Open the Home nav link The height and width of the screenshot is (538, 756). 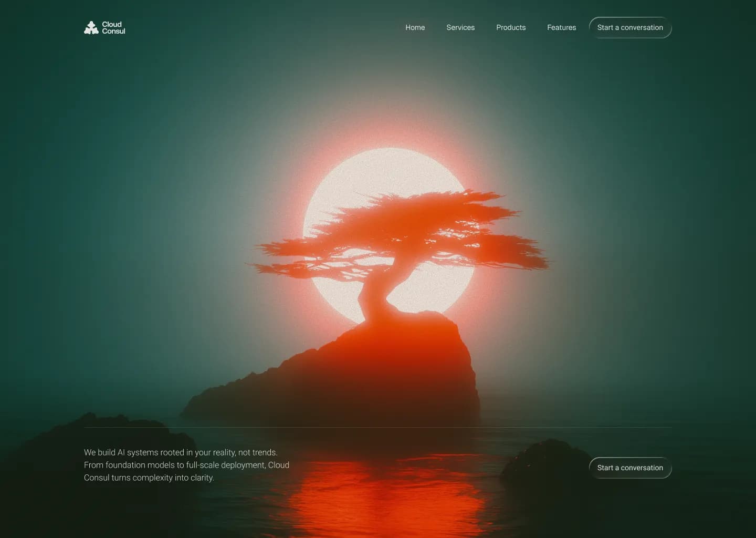click(x=415, y=27)
